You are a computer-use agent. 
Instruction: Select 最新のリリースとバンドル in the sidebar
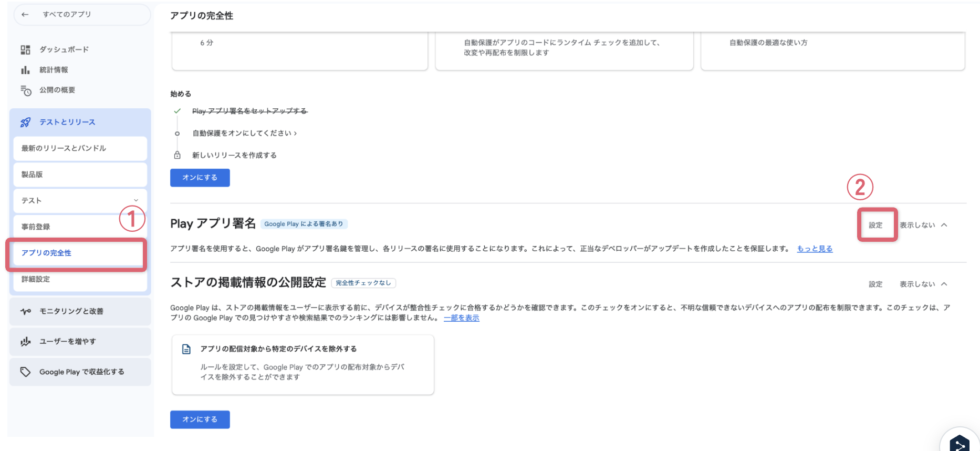(x=80, y=148)
